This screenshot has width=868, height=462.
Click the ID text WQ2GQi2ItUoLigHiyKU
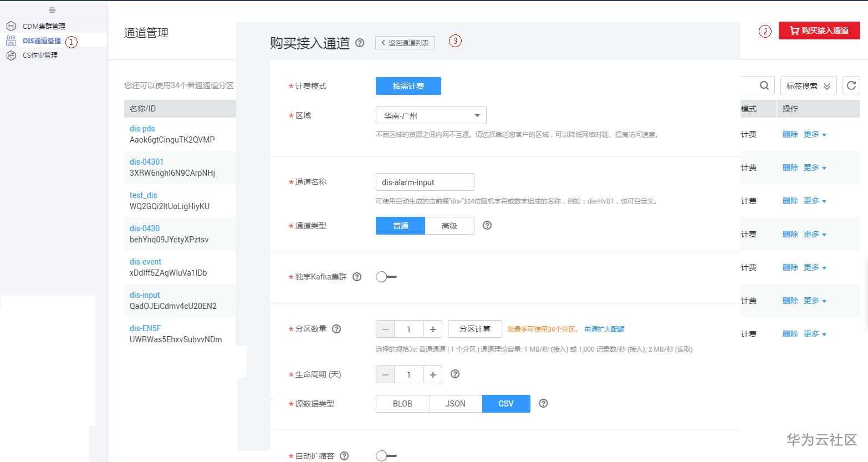[170, 206]
